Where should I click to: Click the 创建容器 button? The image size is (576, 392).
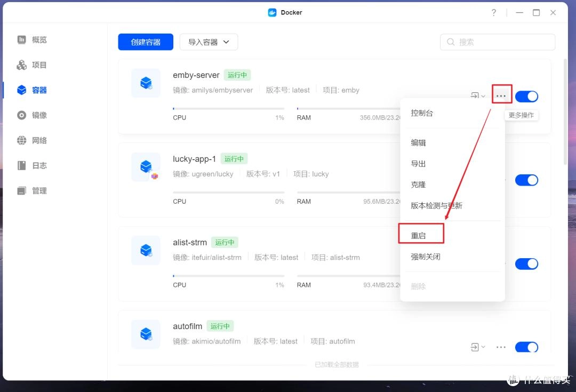pyautogui.click(x=146, y=42)
